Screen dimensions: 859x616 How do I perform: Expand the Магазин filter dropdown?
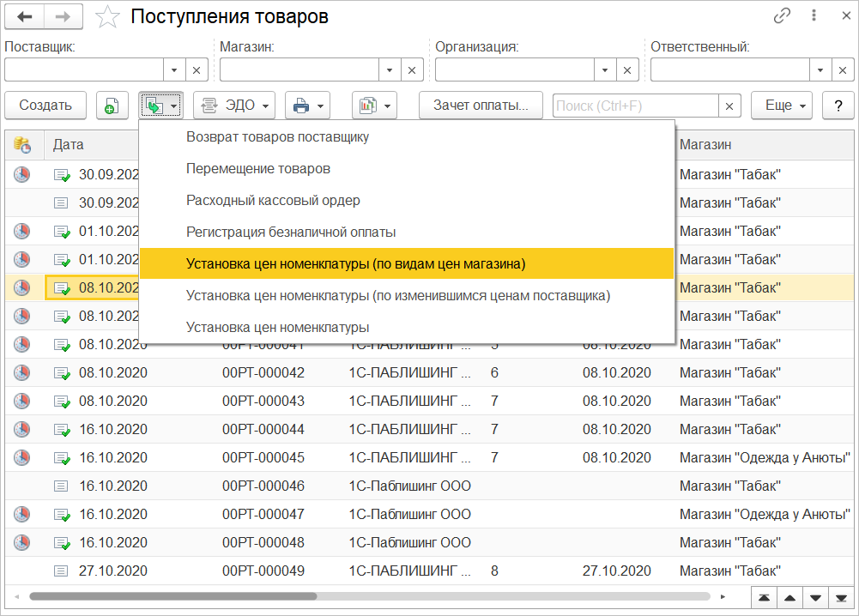pos(390,70)
